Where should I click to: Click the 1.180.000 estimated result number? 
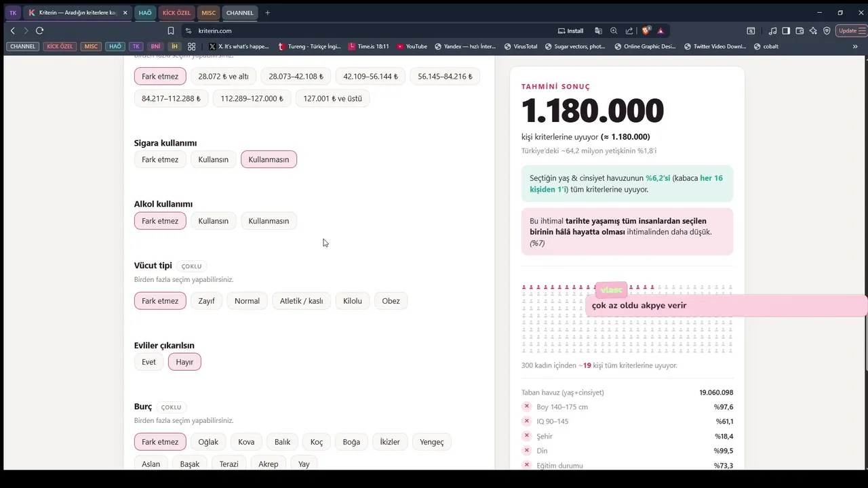593,110
